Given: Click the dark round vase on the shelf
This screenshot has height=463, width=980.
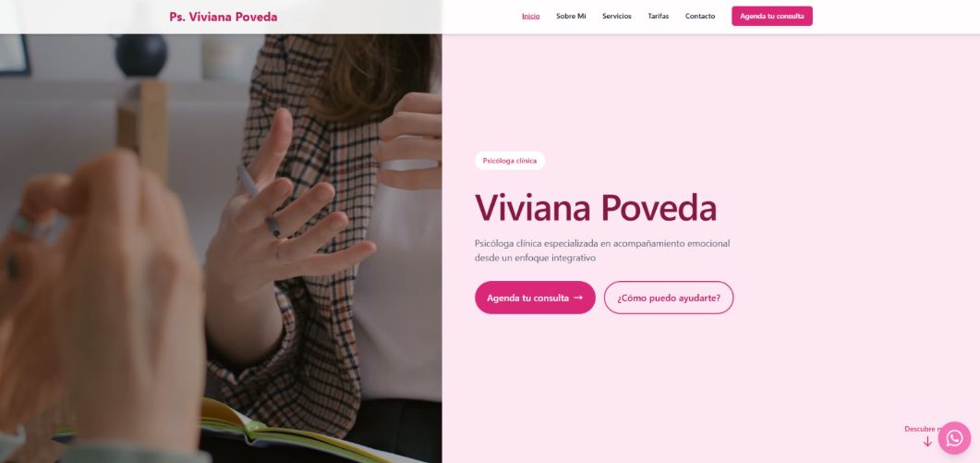Looking at the screenshot, I should [141, 55].
